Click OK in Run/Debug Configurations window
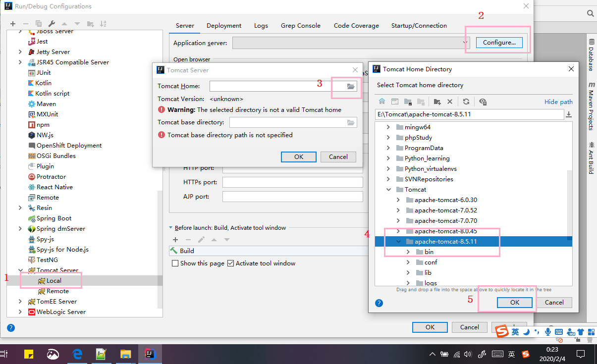Image resolution: width=597 pixels, height=364 pixels. (x=430, y=327)
